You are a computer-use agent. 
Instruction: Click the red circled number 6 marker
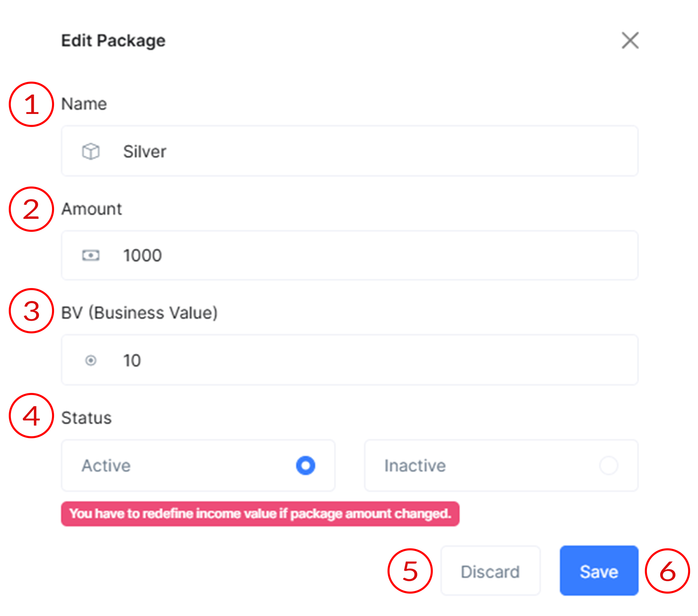[667, 571]
